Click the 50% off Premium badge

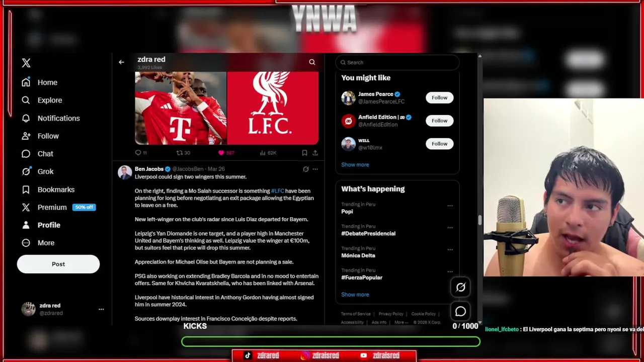[x=84, y=207]
